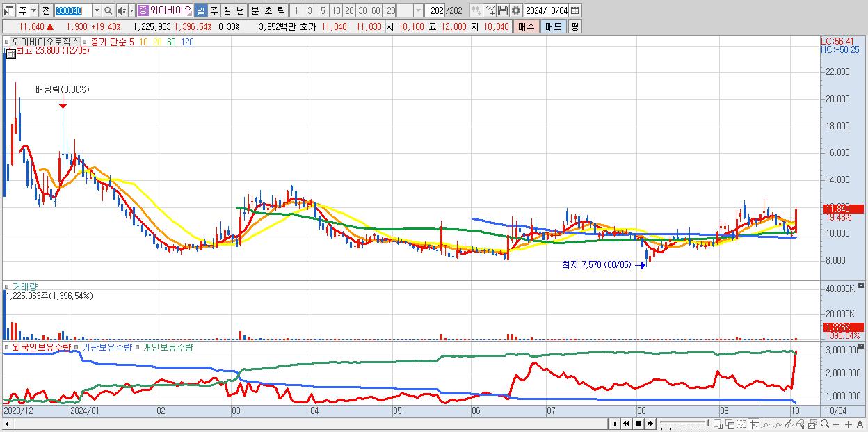This screenshot has height=432, width=868.
Task: Select 틱 tick chart period
Action: 281,10
